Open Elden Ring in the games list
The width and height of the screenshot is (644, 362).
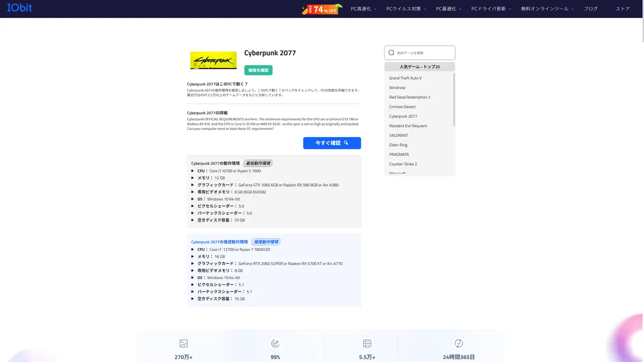398,145
